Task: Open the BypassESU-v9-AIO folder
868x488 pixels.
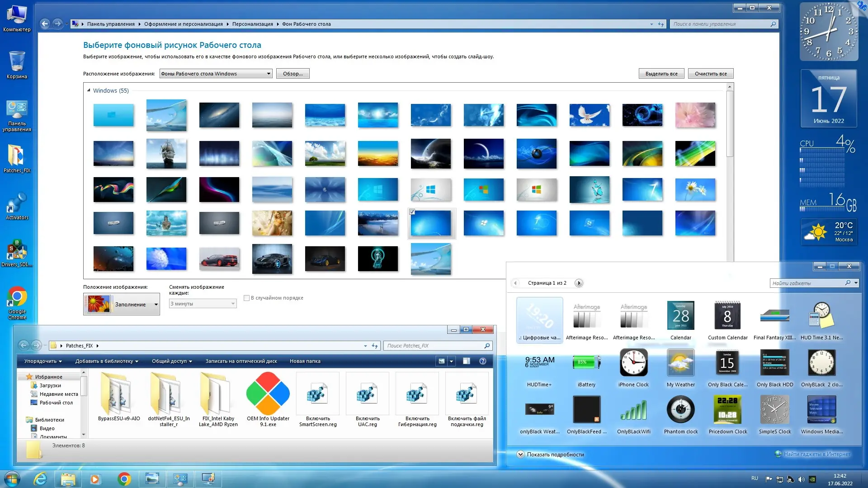Action: (x=119, y=394)
